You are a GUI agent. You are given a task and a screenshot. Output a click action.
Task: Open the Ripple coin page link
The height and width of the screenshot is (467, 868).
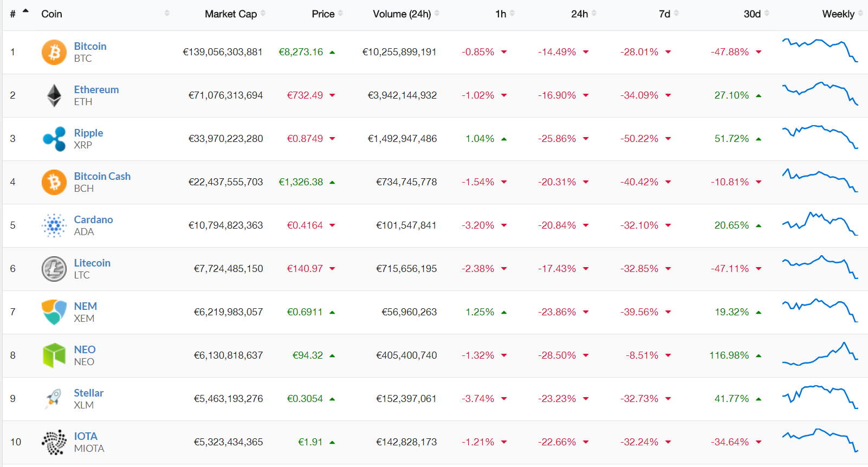tap(88, 133)
